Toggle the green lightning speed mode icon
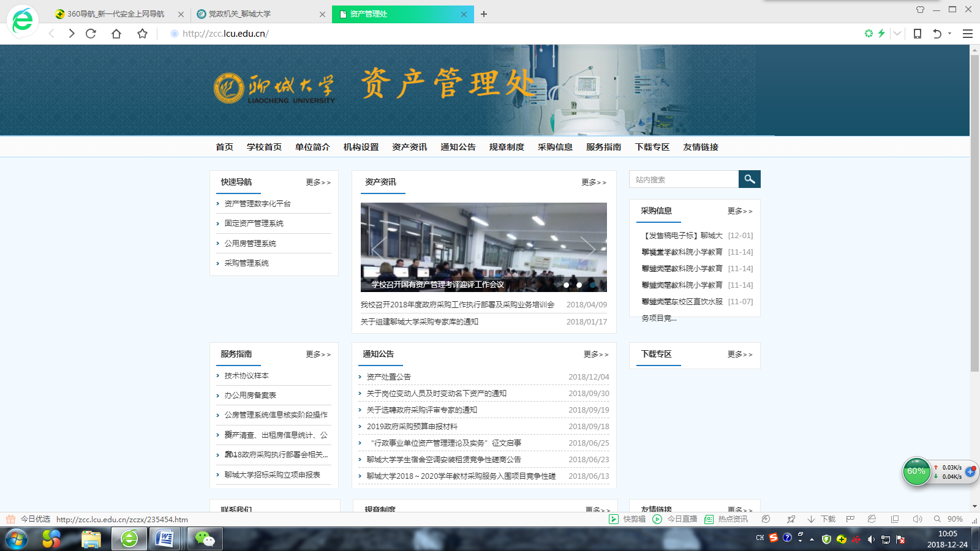Viewport: 980px width, 551px height. (x=881, y=34)
